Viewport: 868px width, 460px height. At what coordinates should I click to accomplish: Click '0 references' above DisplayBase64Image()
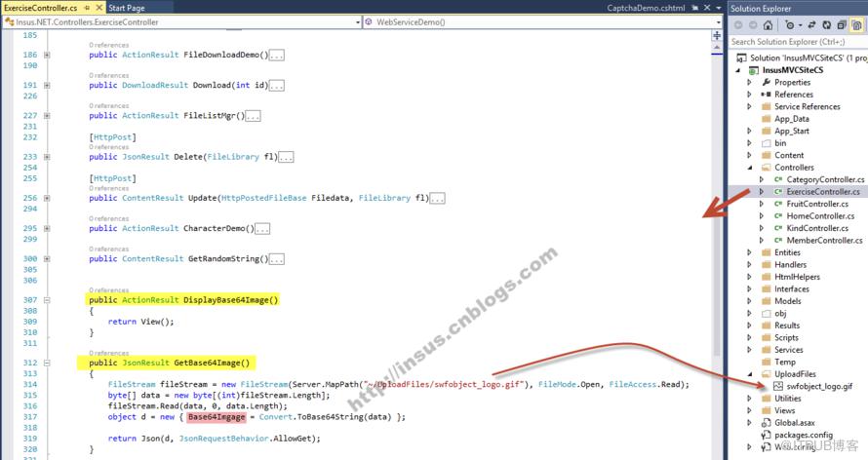click(108, 290)
